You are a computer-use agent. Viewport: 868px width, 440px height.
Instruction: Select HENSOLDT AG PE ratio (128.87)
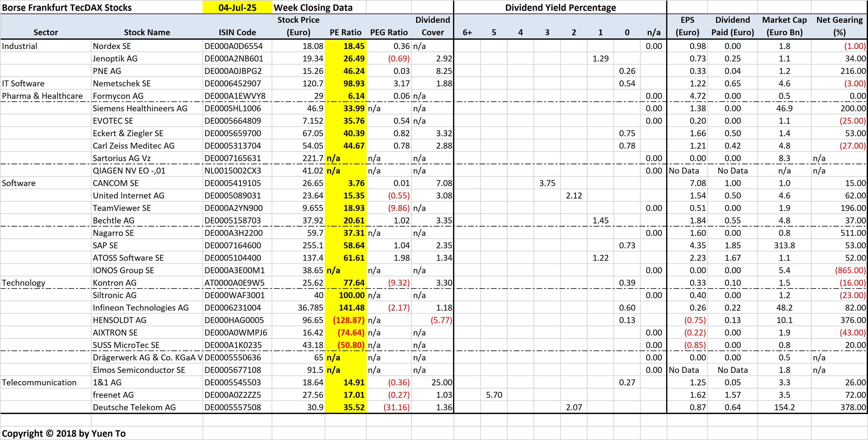tap(346, 320)
